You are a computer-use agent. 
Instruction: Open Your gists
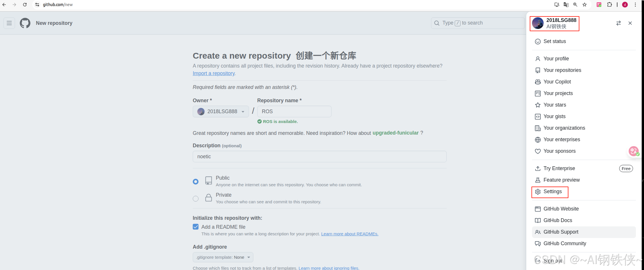[584, 116]
